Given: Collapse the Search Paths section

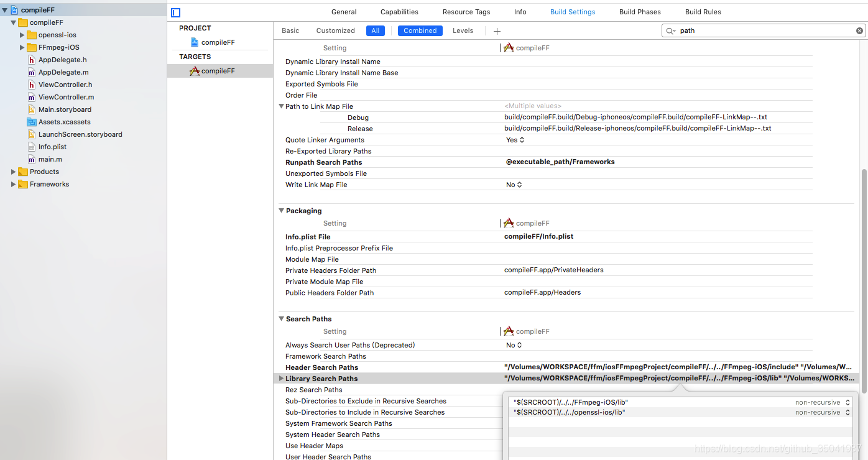Looking at the screenshot, I should 281,319.
